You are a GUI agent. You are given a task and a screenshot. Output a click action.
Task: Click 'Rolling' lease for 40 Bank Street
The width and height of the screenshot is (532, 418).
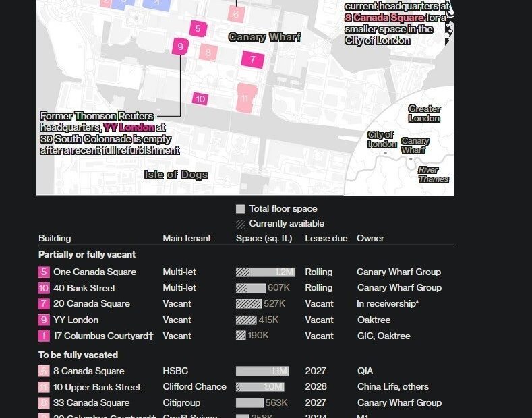click(x=318, y=288)
